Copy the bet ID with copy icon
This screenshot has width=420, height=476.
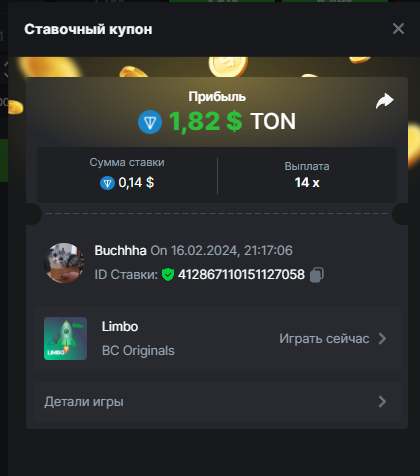pos(317,275)
